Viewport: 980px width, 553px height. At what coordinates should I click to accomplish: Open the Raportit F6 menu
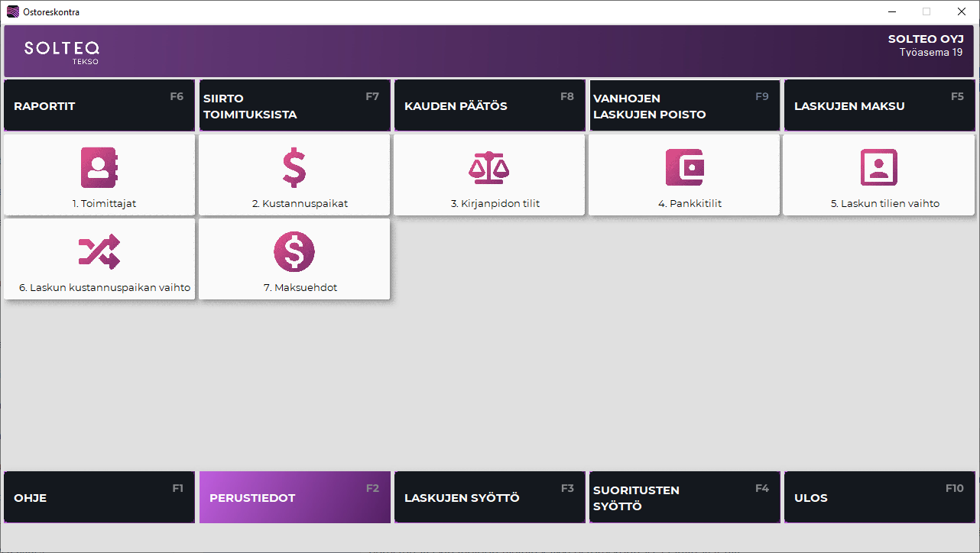click(99, 106)
